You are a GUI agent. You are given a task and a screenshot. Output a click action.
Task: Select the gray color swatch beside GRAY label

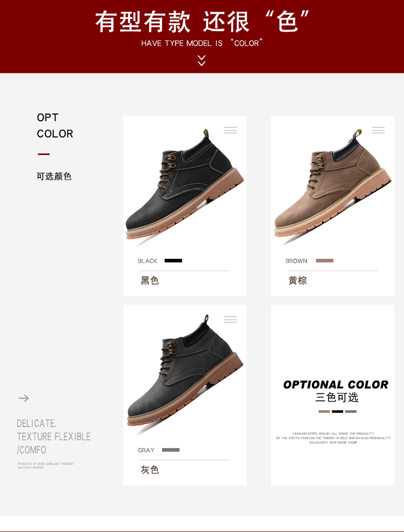(x=171, y=450)
